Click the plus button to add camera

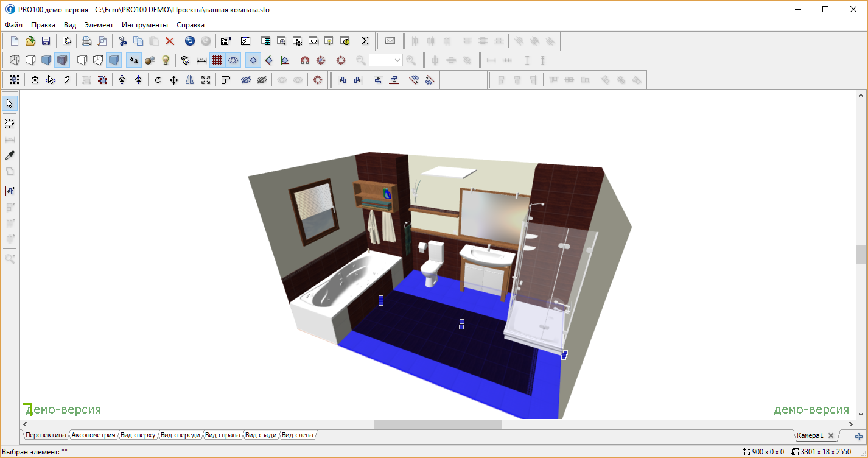[859, 436]
